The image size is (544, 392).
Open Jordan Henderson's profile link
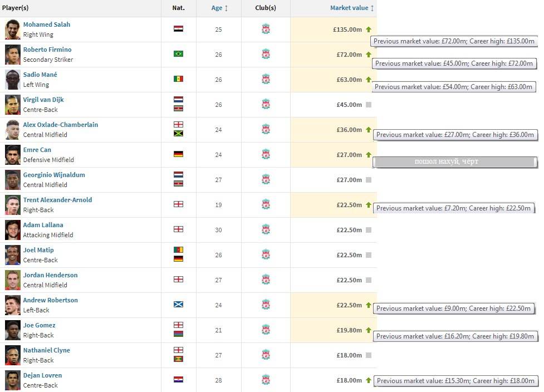coord(50,275)
